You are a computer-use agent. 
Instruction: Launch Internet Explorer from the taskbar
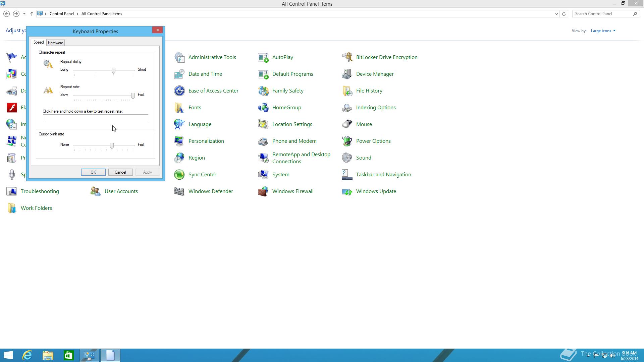pyautogui.click(x=27, y=355)
